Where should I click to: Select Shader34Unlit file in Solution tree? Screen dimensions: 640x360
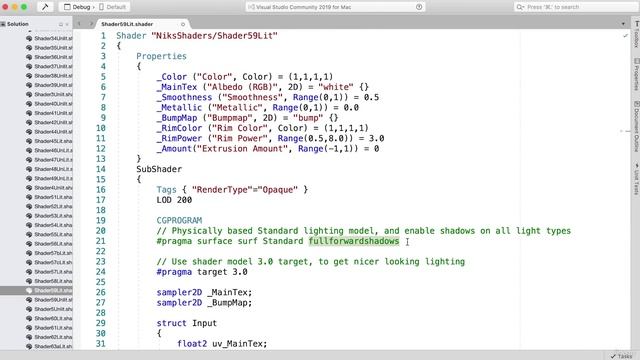coord(49,38)
